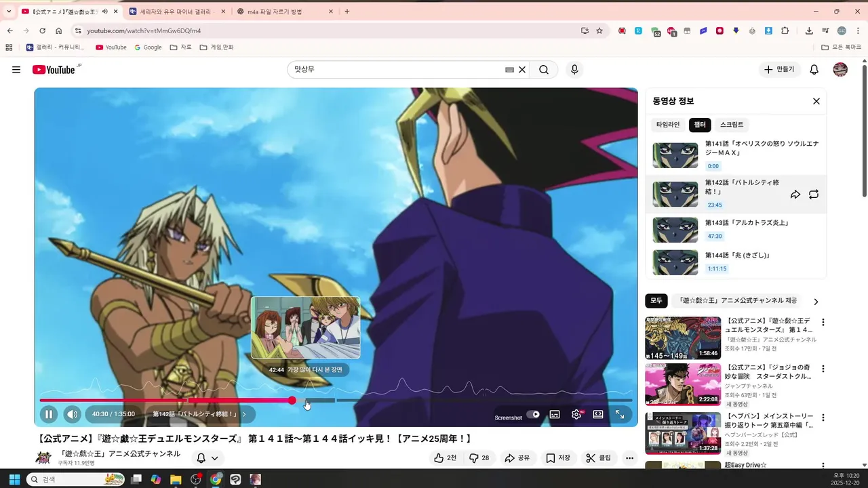Viewport: 868px width, 488px height.
Task: Close the 동영상 정보 panel
Action: (x=816, y=101)
